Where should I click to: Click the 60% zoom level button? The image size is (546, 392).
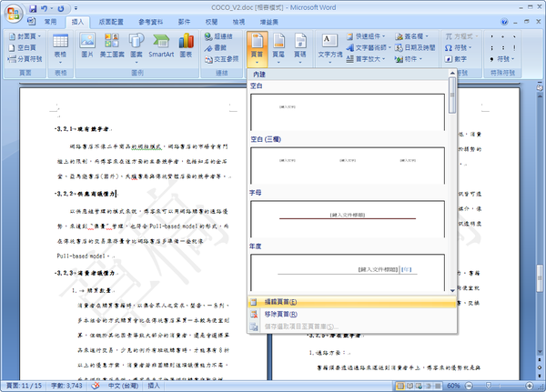(x=453, y=386)
